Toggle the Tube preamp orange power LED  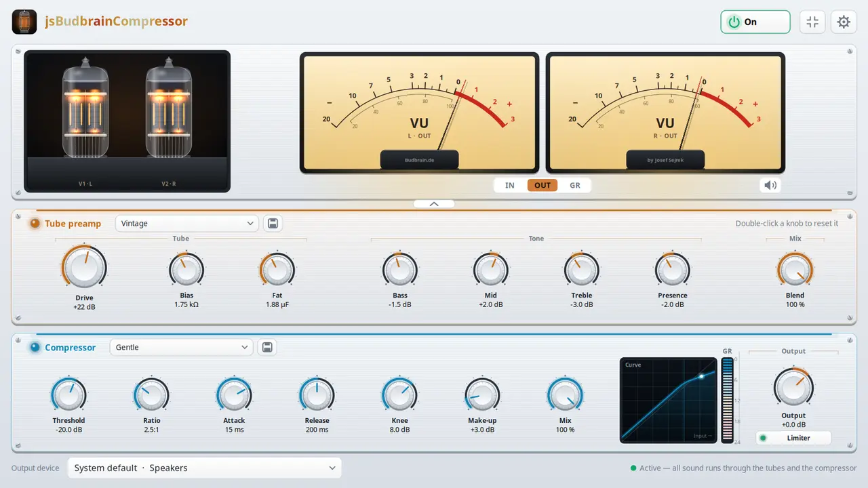click(x=35, y=223)
